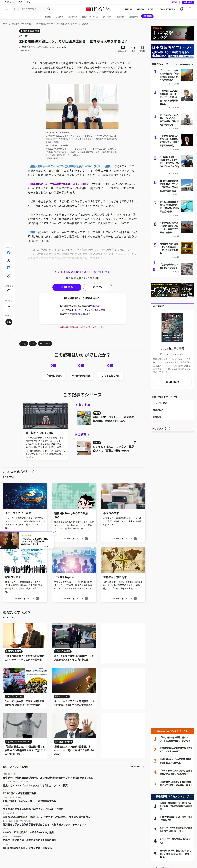Vote 新たな気付き on this article
The height and width of the screenshot is (868, 197).
click(81, 375)
